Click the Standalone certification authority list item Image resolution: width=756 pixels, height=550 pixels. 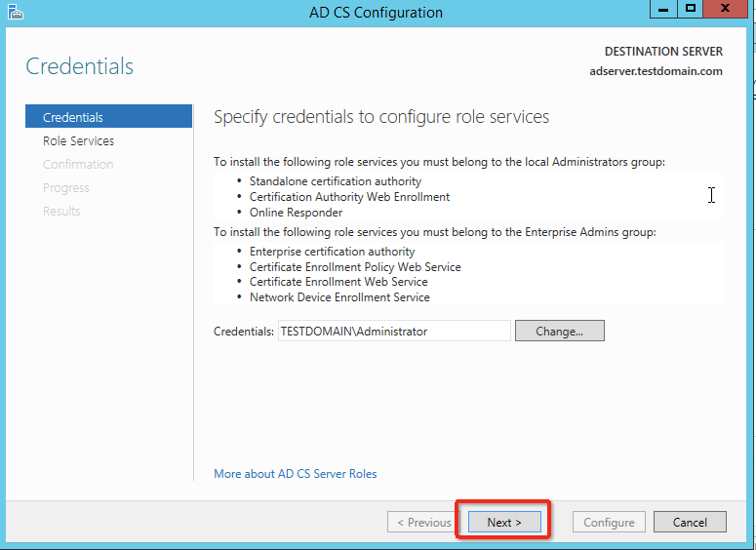[336, 181]
